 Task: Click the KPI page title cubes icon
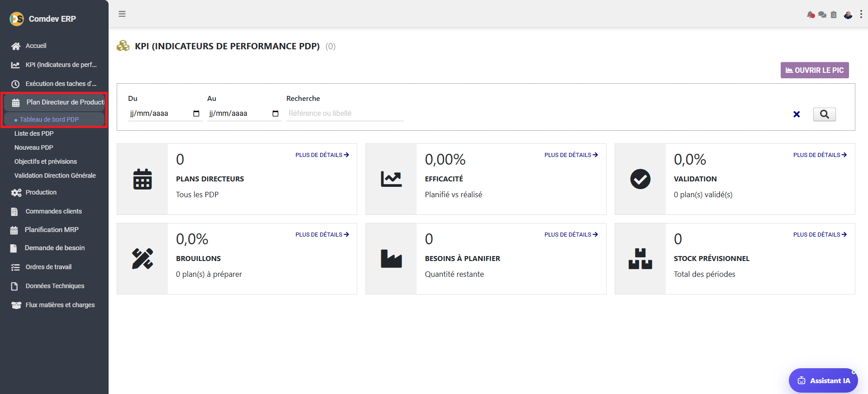pyautogui.click(x=123, y=46)
